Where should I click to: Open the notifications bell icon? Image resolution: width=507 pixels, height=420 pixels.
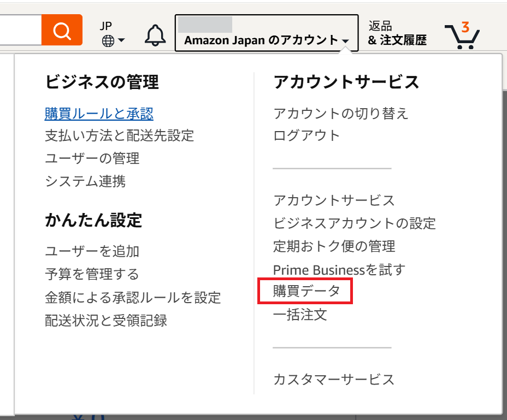click(x=155, y=36)
